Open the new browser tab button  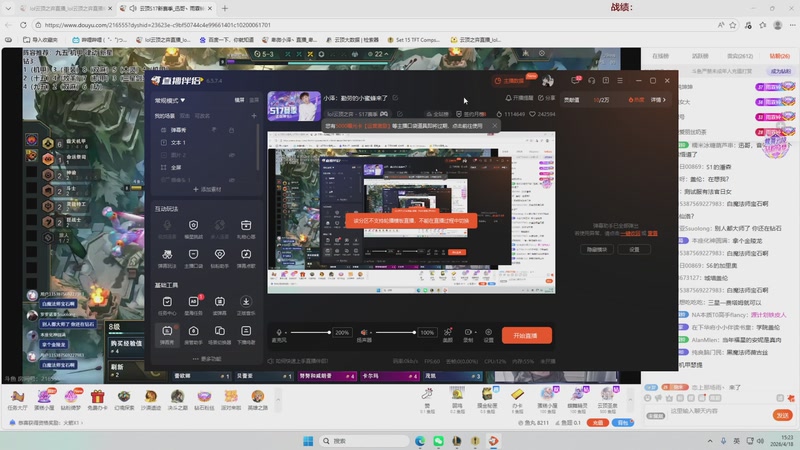(x=224, y=8)
